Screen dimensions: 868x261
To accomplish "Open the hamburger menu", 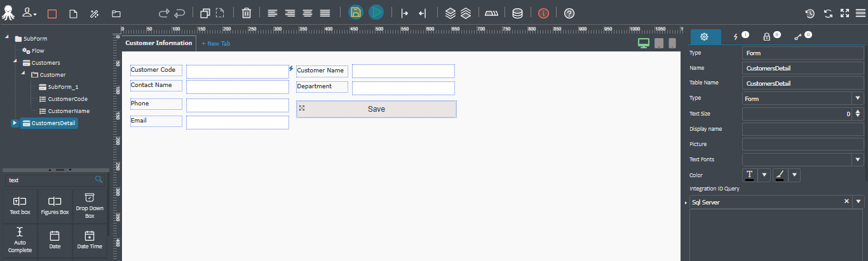I will click(x=860, y=13).
